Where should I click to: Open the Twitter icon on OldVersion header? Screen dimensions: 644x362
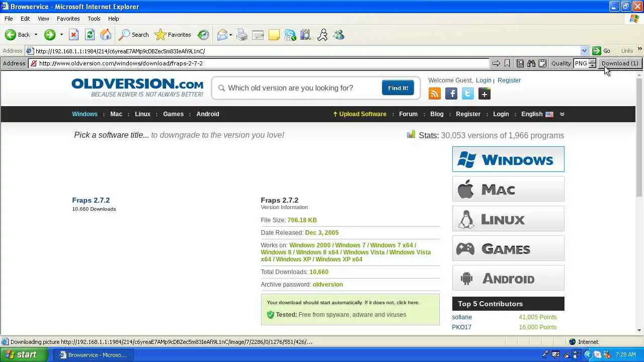468,94
